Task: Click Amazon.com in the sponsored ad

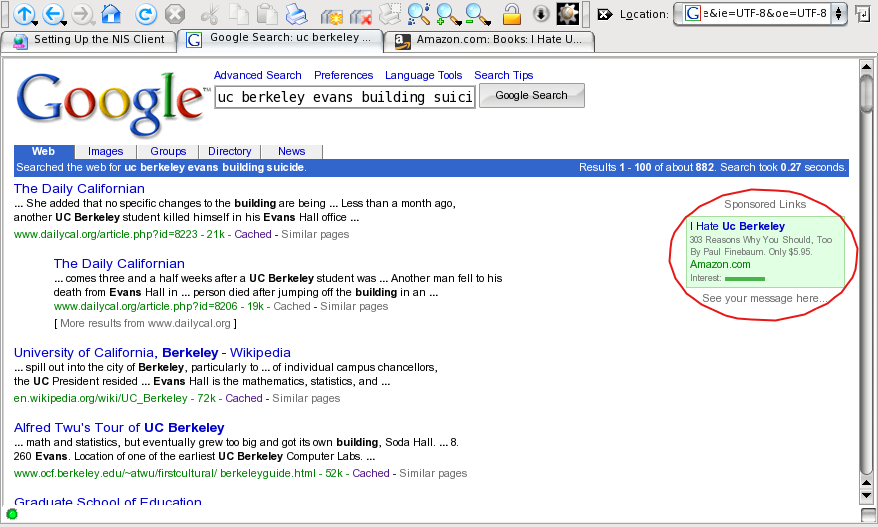Action: click(x=720, y=264)
